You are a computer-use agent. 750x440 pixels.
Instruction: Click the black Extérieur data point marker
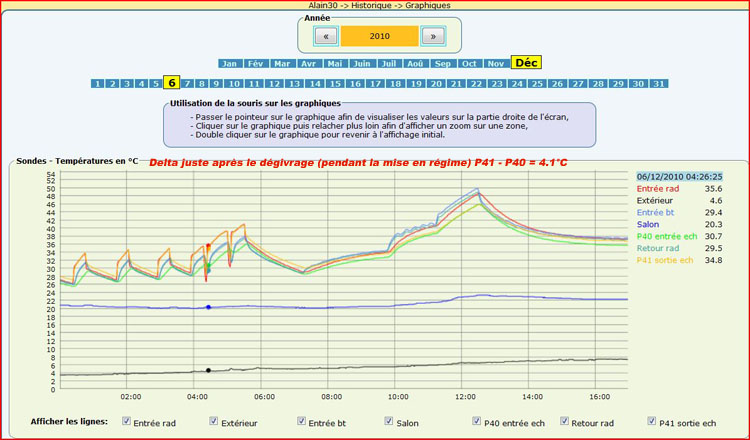pos(208,371)
